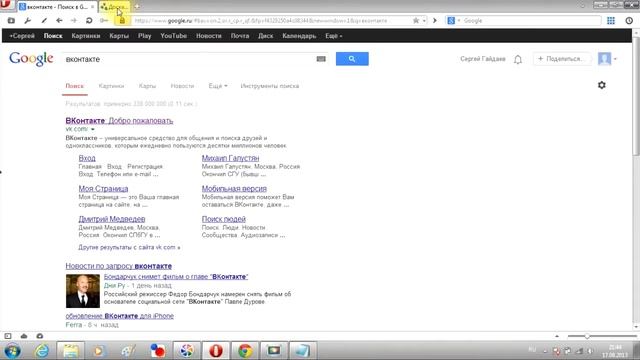Click the password wand key icon
Viewport: 640px width, 360px height.
click(x=104, y=20)
